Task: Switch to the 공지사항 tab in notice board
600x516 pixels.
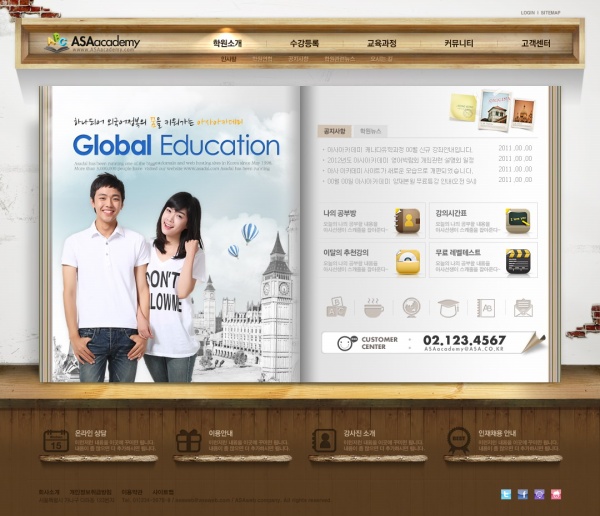Action: (x=334, y=131)
